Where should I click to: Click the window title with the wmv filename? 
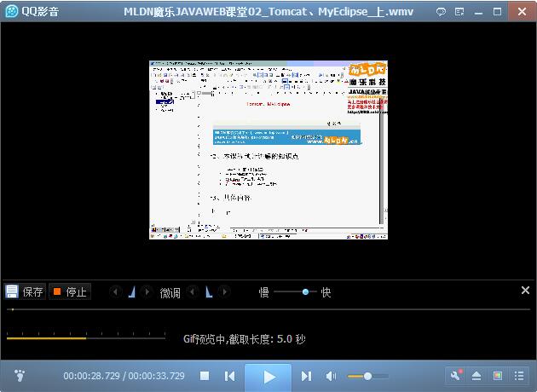pos(268,12)
